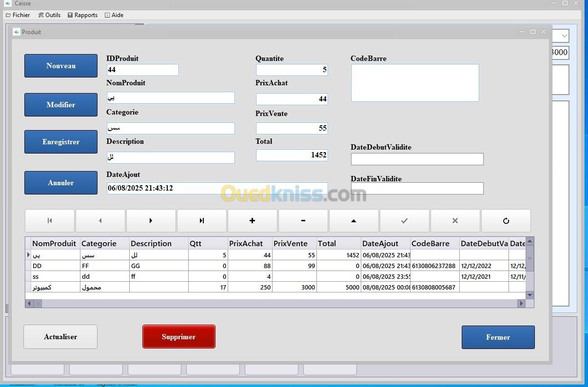The width and height of the screenshot is (588, 387).
Task: Click the CodeBarre text area
Action: (x=415, y=83)
